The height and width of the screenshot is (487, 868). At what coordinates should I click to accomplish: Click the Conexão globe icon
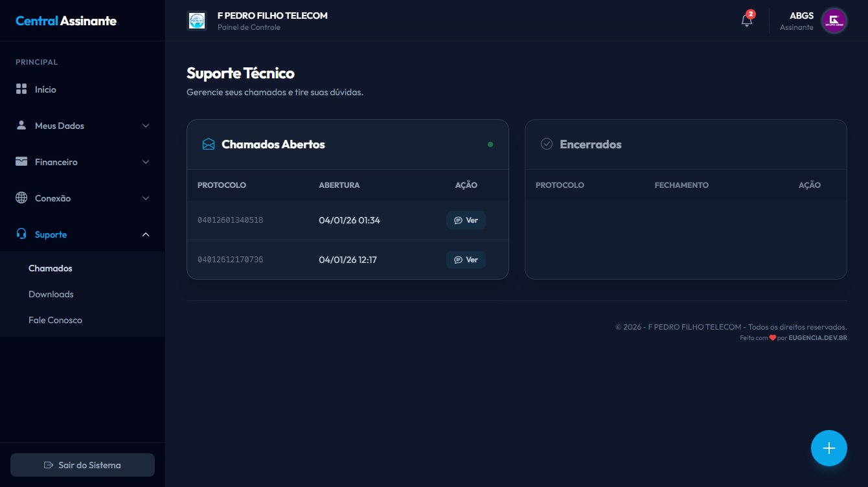[21, 198]
